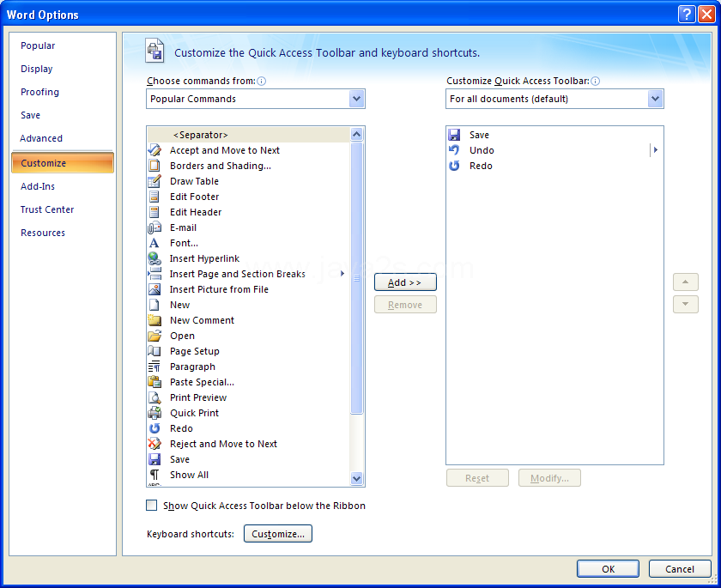This screenshot has width=721, height=588.
Task: Dismiss dialog with Cancel button
Action: coord(680,569)
